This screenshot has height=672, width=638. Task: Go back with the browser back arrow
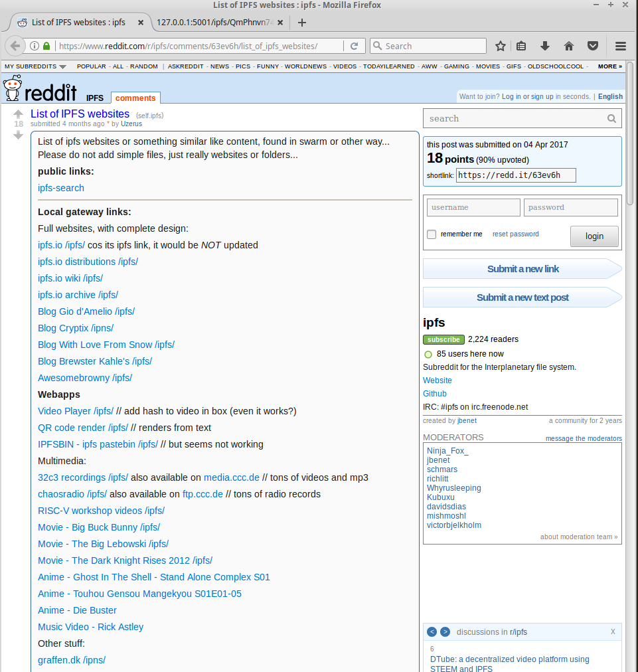point(15,46)
